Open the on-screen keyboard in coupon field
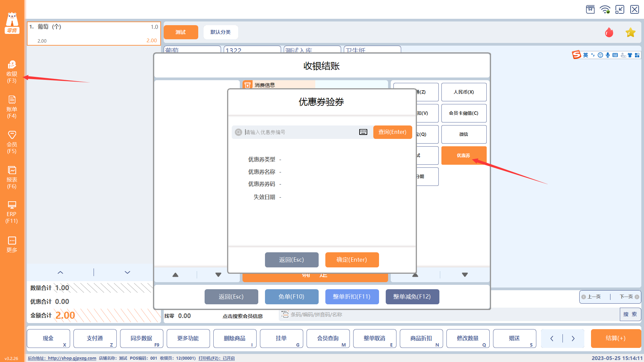644x362 pixels. click(x=363, y=132)
